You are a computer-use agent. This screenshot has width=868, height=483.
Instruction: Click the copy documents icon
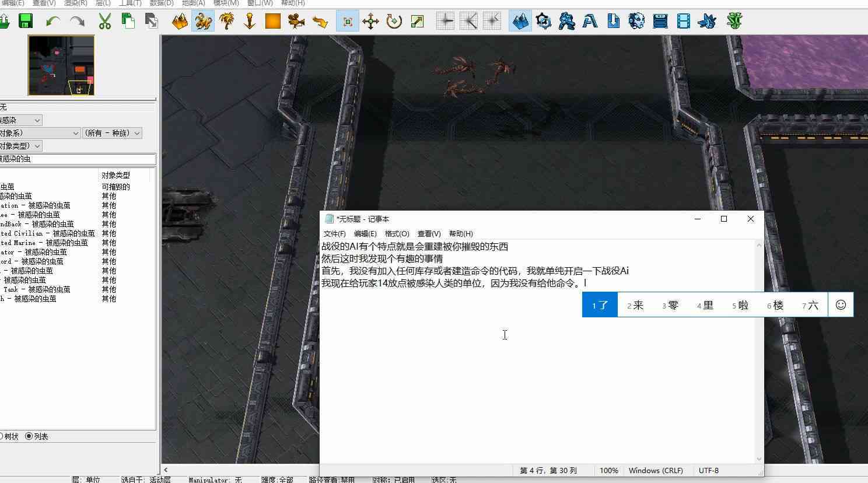(128, 22)
